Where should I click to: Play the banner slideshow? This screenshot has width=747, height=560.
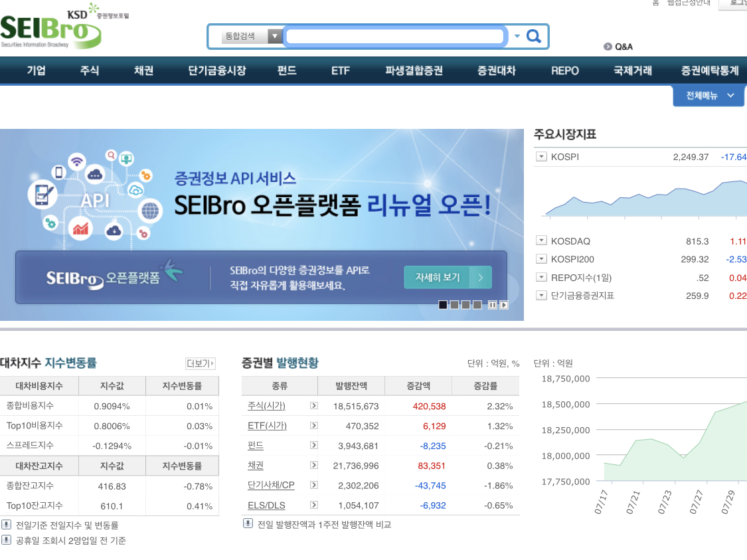503,305
